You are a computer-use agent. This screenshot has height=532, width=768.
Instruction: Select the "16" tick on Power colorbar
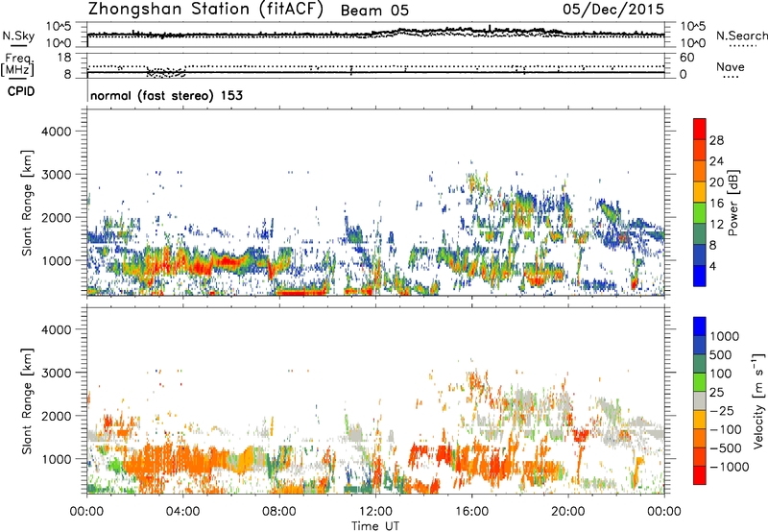(x=716, y=204)
